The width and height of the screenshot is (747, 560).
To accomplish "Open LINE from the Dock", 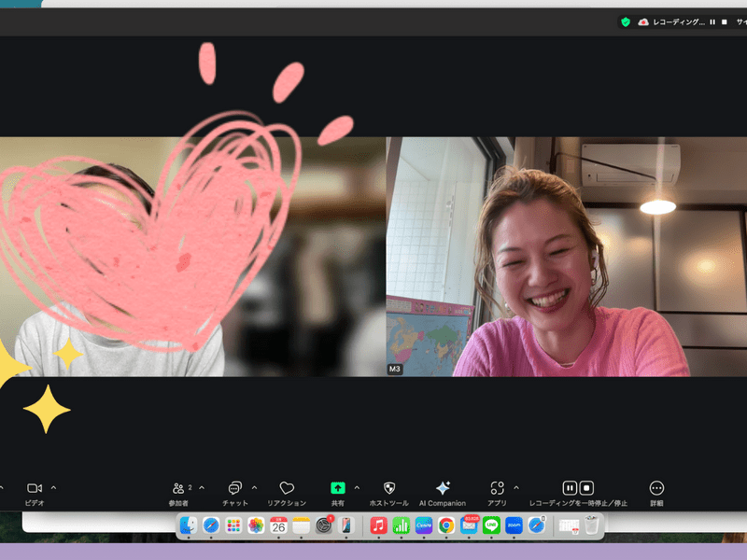I will point(491,525).
